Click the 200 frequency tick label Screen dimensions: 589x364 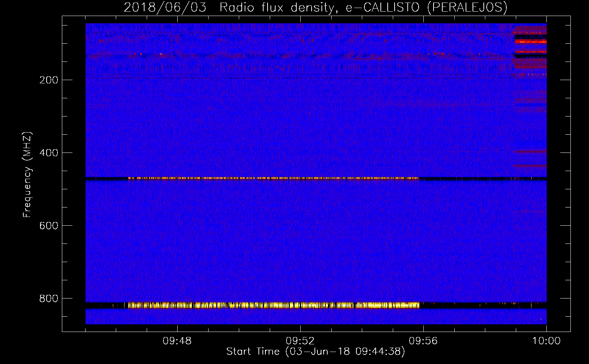48,80
